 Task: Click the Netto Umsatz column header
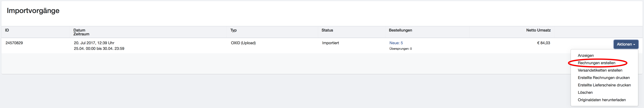pos(538,30)
